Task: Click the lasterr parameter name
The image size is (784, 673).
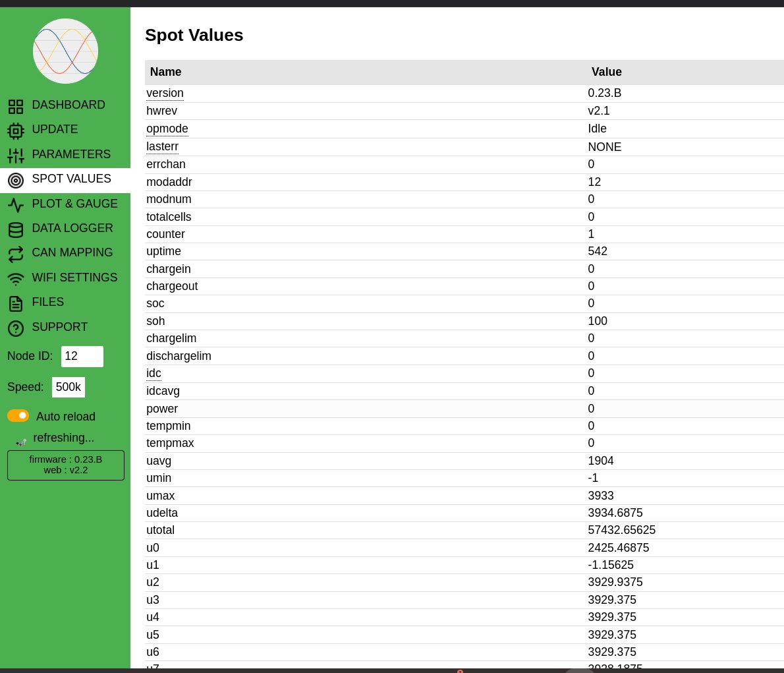Action: click(162, 146)
